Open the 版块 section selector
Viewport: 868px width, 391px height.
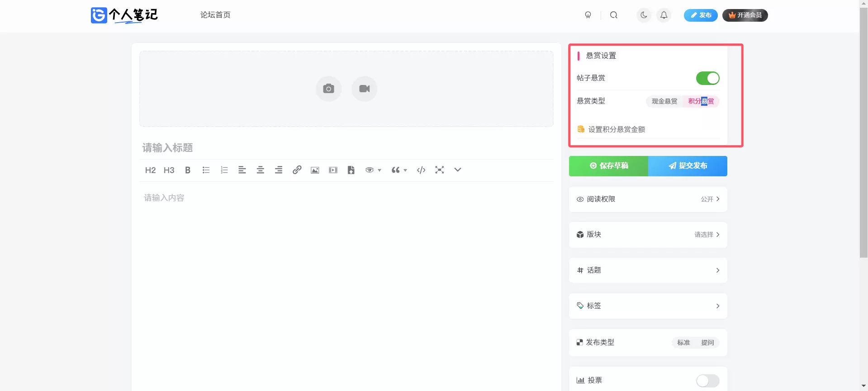pyautogui.click(x=648, y=235)
